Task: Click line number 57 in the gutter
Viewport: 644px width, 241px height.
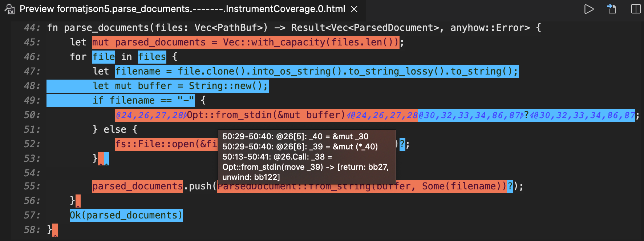Action: [32, 216]
